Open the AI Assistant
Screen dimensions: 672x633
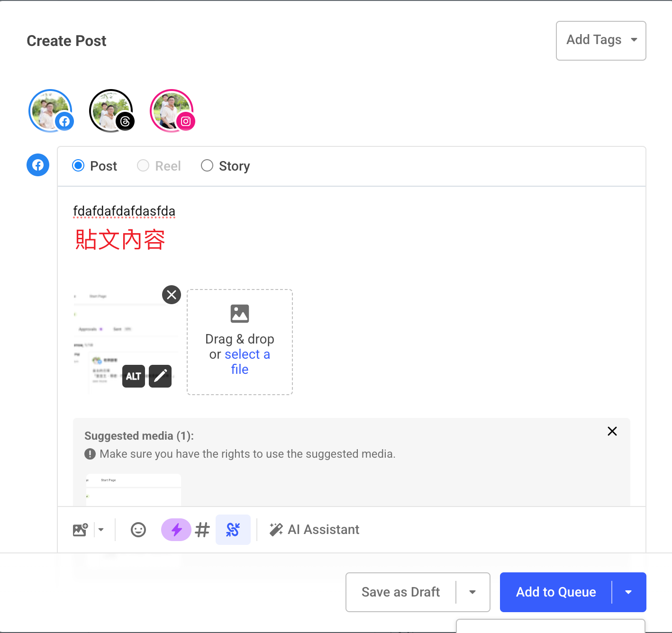point(315,530)
